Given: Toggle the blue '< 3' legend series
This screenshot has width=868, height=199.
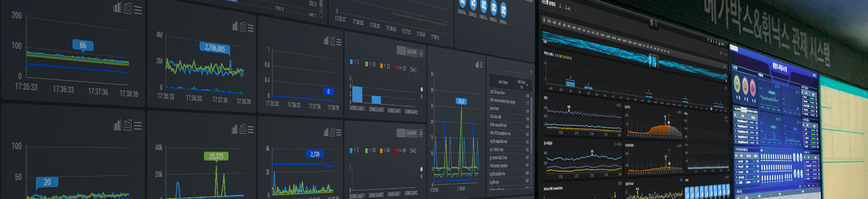Looking at the screenshot, I should tap(354, 62).
